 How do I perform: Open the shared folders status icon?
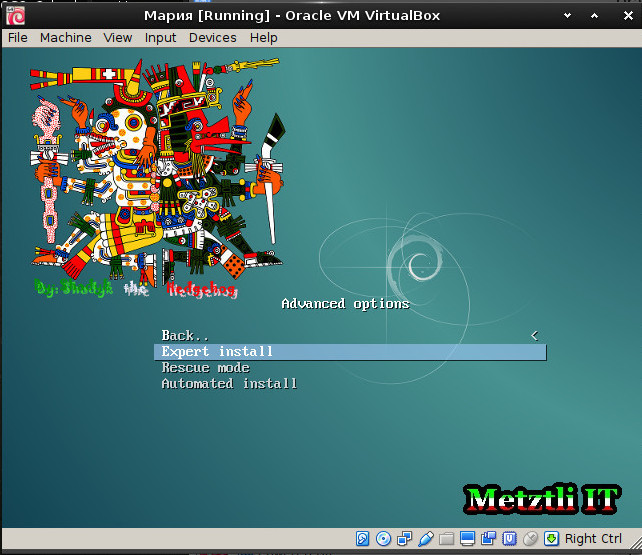446,539
